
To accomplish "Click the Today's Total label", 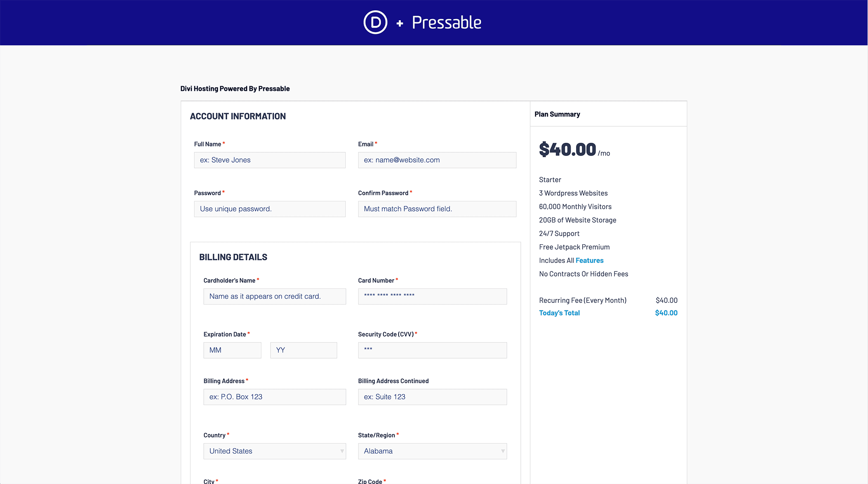I will [559, 313].
